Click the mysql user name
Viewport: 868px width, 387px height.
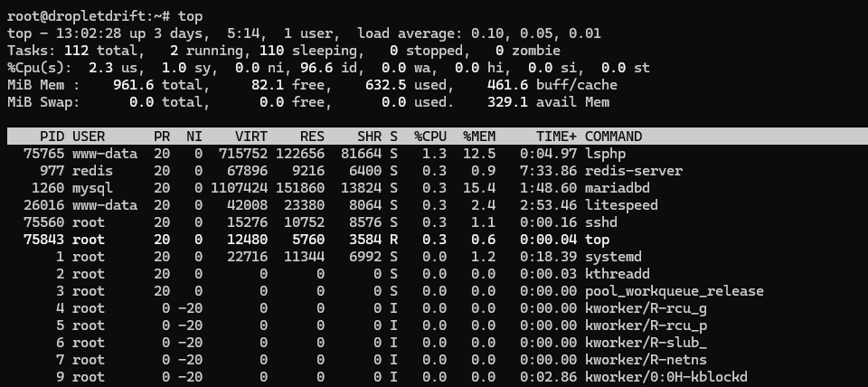pos(92,188)
